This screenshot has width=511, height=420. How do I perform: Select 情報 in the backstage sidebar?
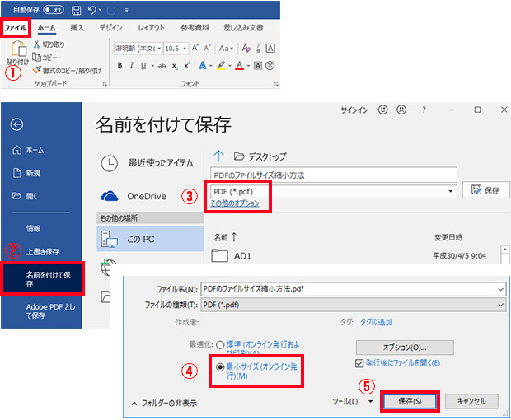(34, 229)
